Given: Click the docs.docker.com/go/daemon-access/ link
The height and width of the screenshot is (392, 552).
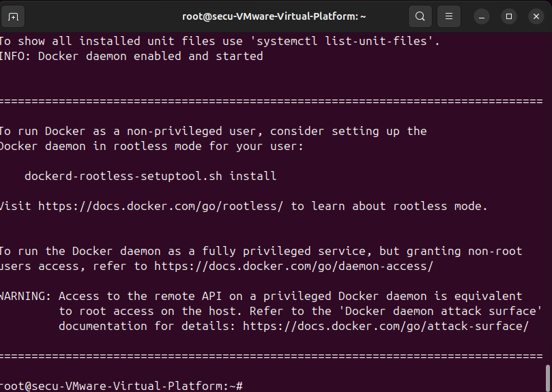Looking at the screenshot, I should click(x=293, y=267).
